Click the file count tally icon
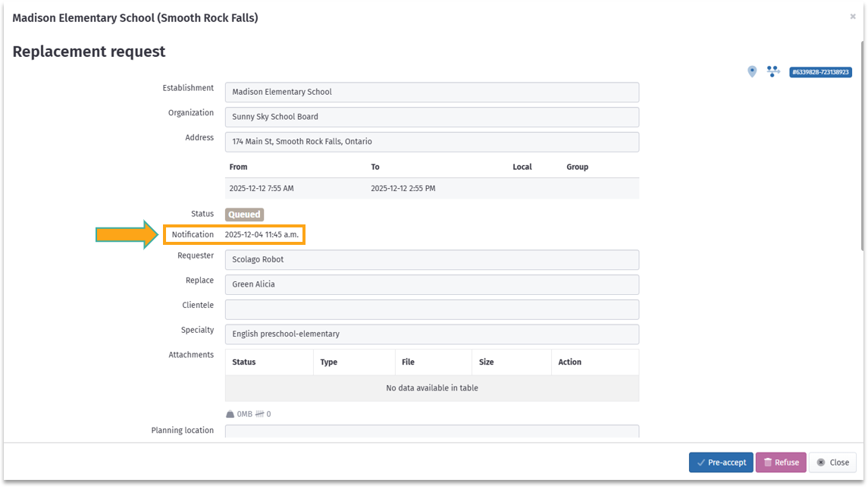 tap(259, 414)
